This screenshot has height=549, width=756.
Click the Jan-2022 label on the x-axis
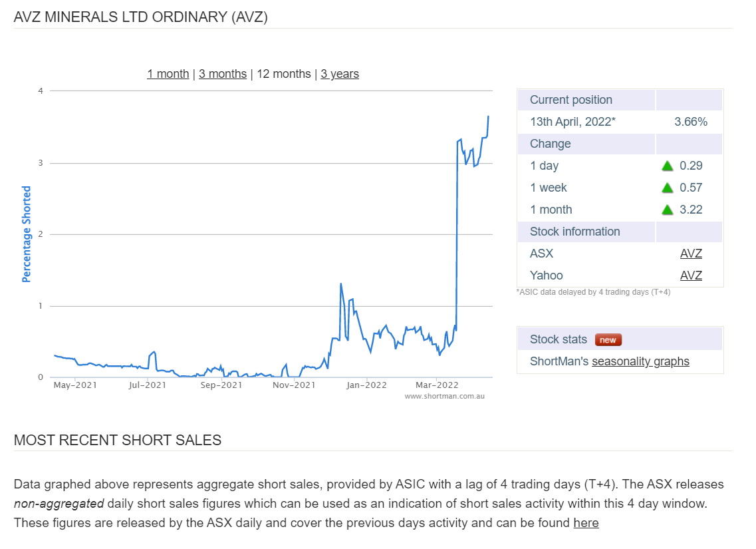366,385
